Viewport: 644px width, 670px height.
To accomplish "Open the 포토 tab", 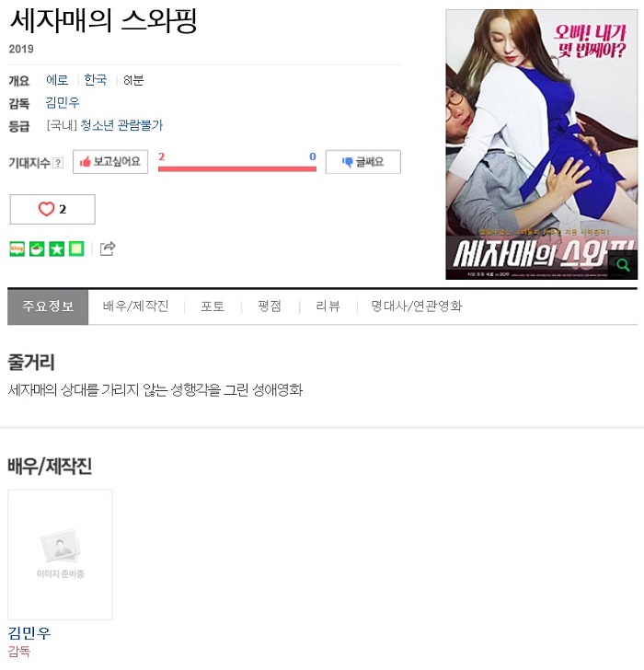I will [x=213, y=306].
